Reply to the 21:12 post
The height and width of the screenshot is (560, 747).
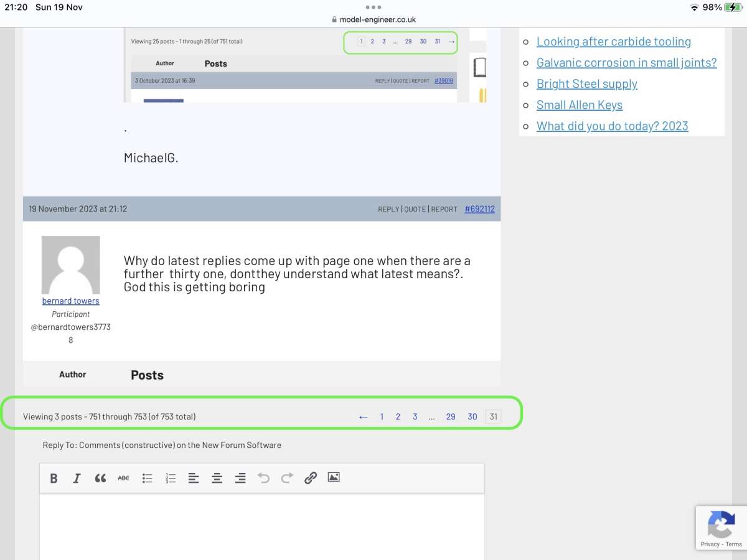click(388, 209)
